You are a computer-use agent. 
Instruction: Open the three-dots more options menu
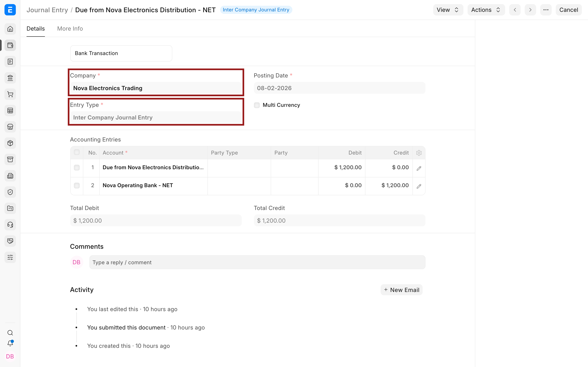pos(546,10)
